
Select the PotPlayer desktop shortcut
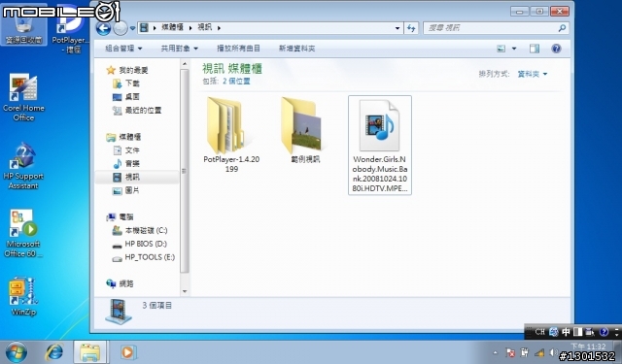point(70,30)
